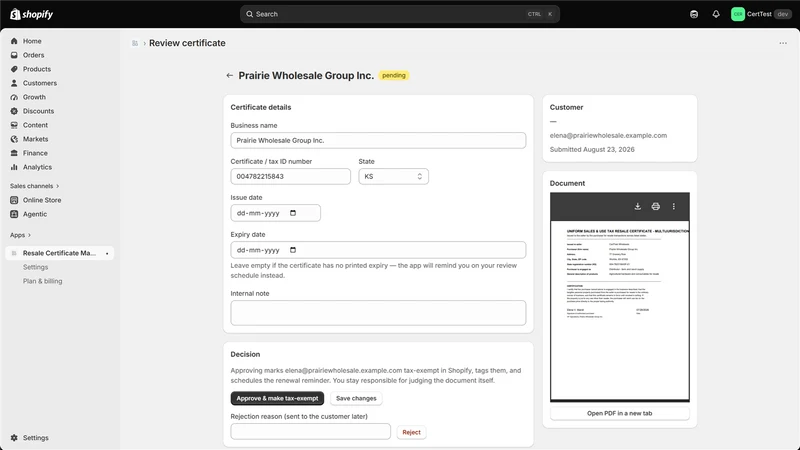Click Open PDF in a new tab

pos(619,413)
